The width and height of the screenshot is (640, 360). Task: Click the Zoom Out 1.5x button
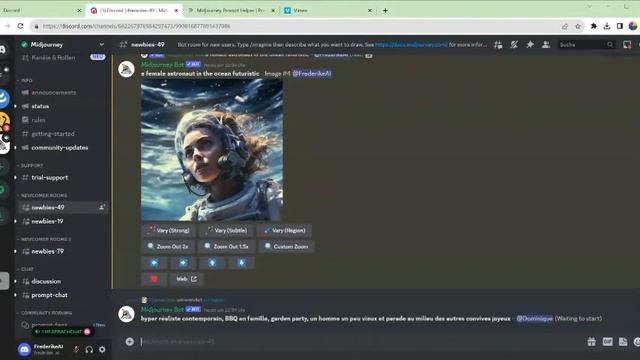[x=227, y=247]
